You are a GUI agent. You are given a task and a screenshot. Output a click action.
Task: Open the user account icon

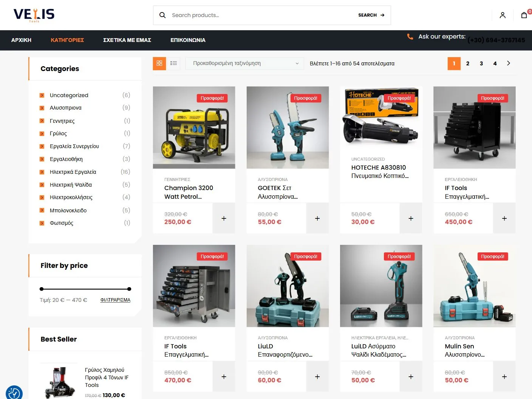tap(503, 15)
